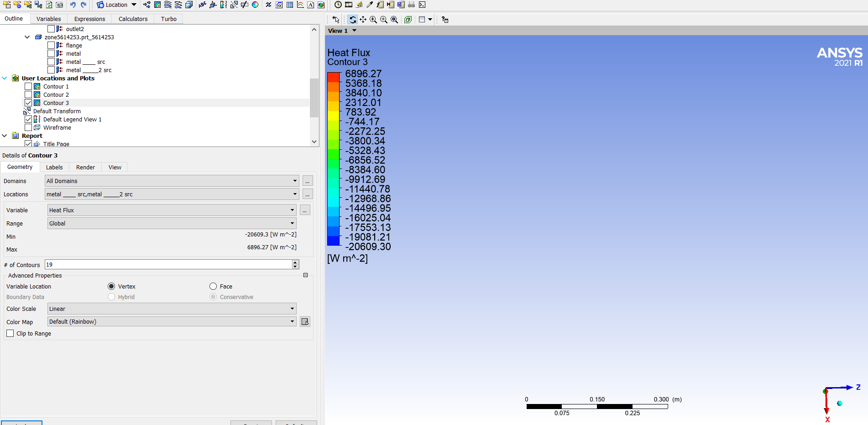Viewport: 868px width, 425px height.
Task: Open the View 1 dropdown menu
Action: [x=354, y=31]
